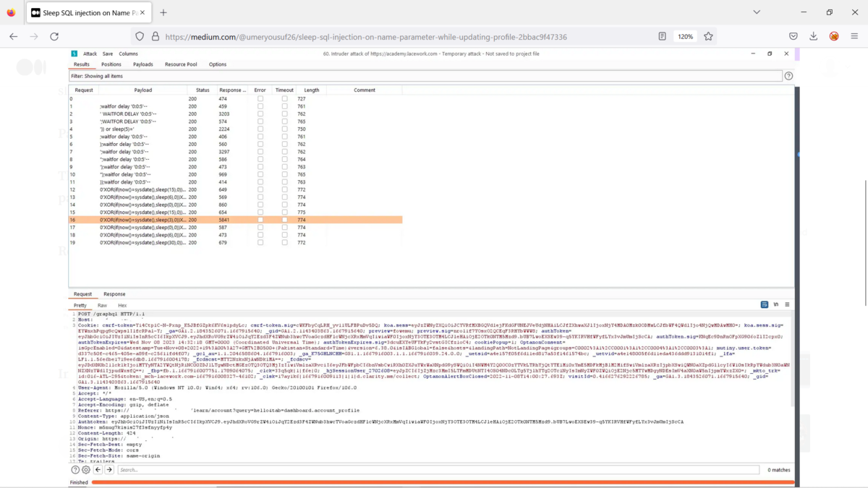Open a new browser tab with plus
The image size is (868, 488).
[x=163, y=12]
